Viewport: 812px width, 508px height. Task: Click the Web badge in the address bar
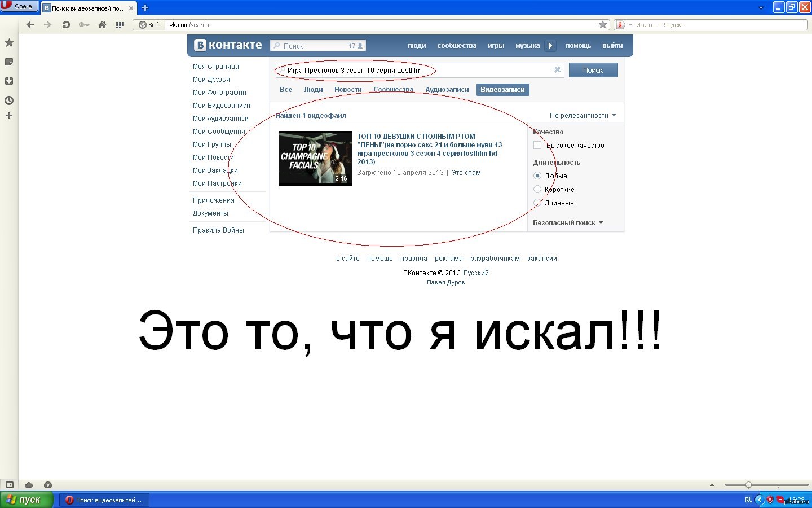coord(149,25)
